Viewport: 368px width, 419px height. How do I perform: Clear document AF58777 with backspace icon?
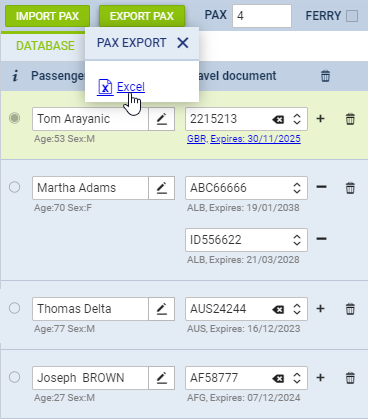278,379
